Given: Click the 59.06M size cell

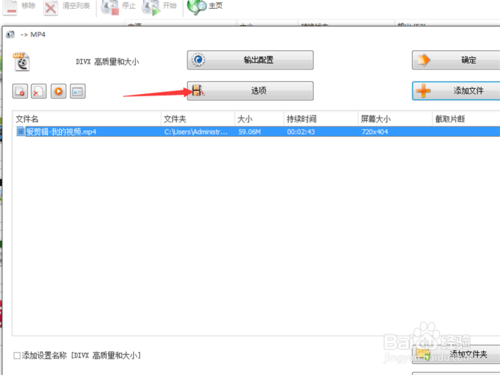Looking at the screenshot, I should (249, 132).
